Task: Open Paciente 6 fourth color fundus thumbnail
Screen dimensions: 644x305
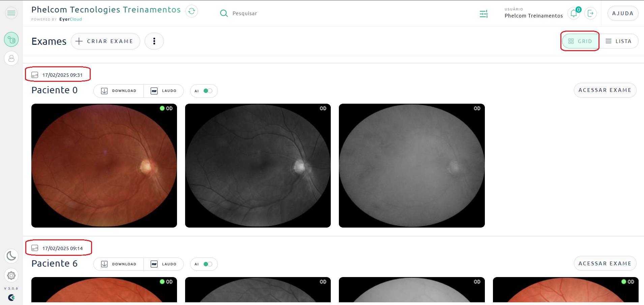Action: pyautogui.click(x=566, y=290)
